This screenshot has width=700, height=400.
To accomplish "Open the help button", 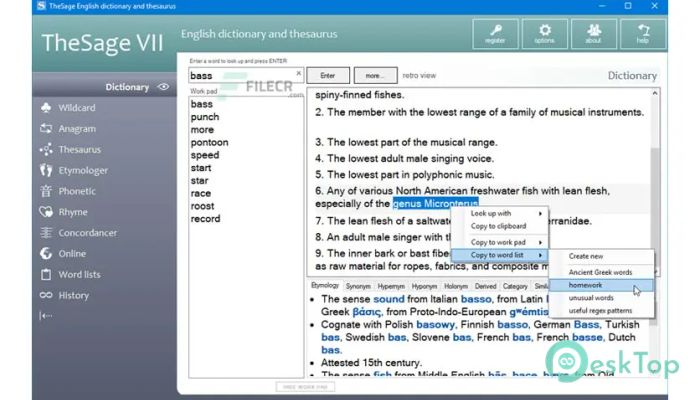I will (x=642, y=34).
